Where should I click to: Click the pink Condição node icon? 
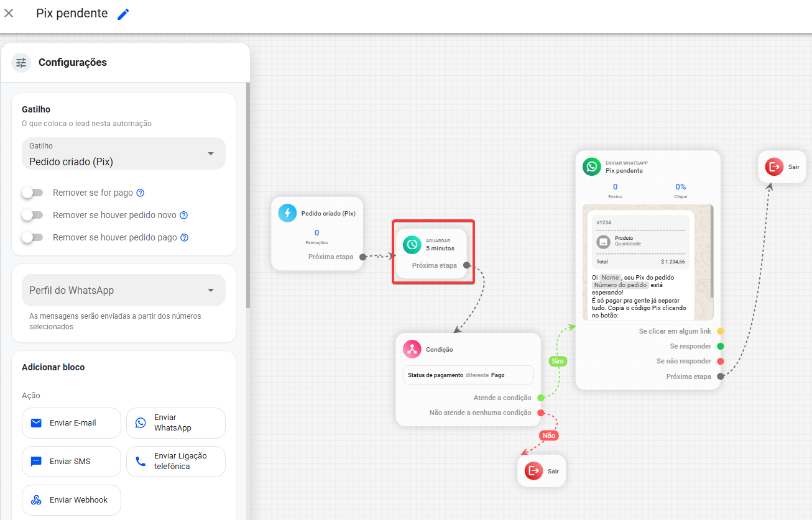pos(412,349)
